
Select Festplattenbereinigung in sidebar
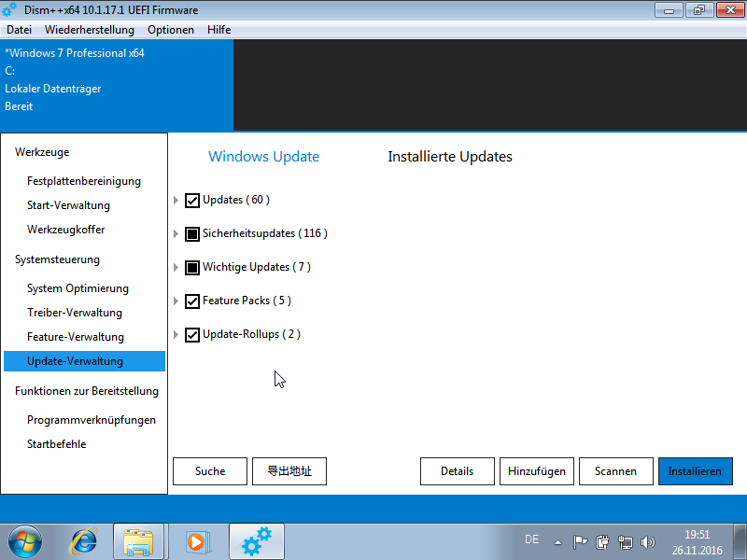84,181
